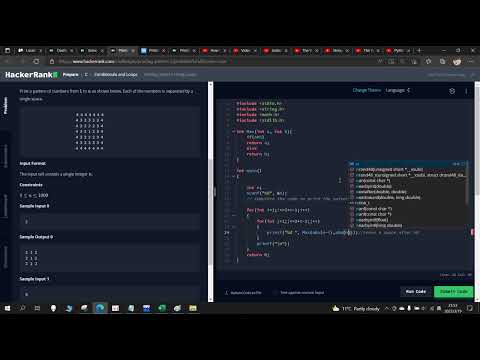Open Windows Start menu
Viewport: 480px width, 360px height.
click(x=7, y=308)
